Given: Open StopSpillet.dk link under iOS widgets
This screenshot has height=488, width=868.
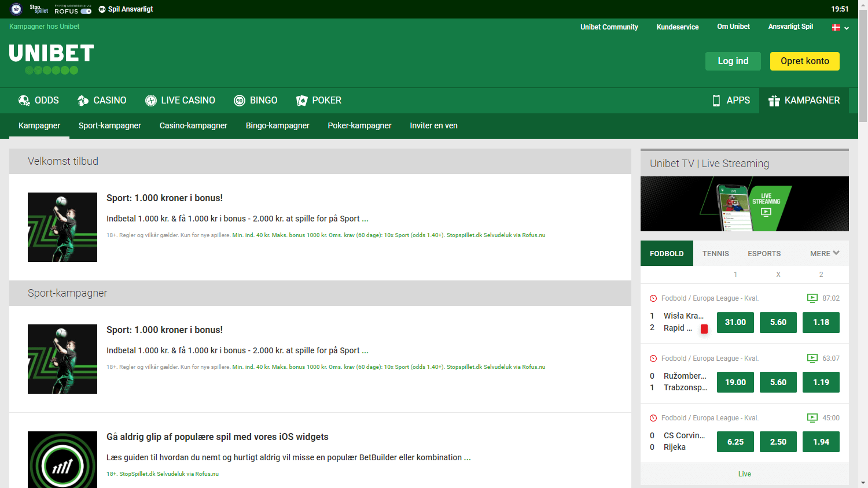Looking at the screenshot, I should (x=137, y=474).
